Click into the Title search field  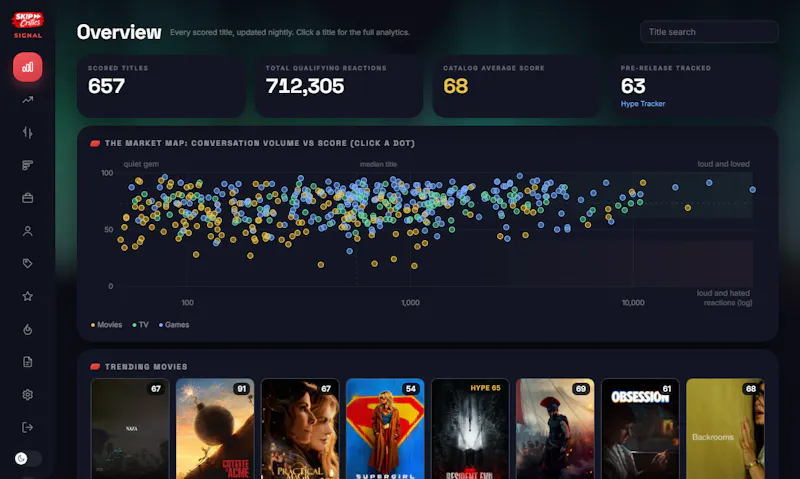click(x=709, y=32)
